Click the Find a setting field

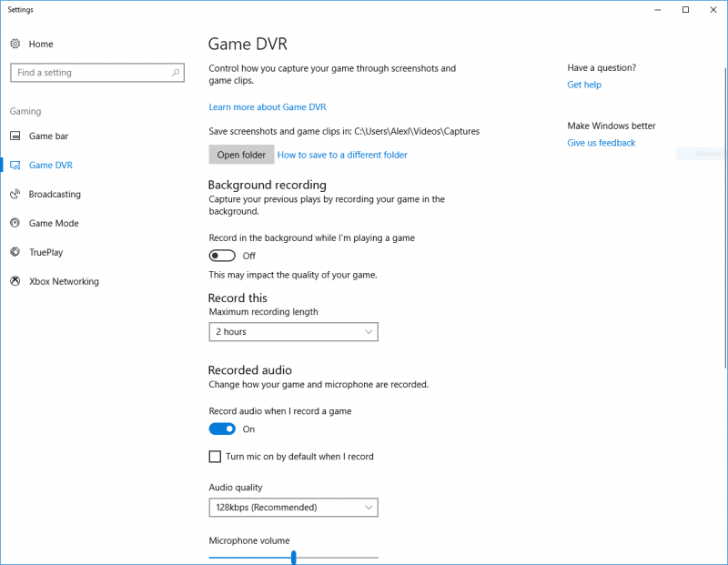click(97, 73)
